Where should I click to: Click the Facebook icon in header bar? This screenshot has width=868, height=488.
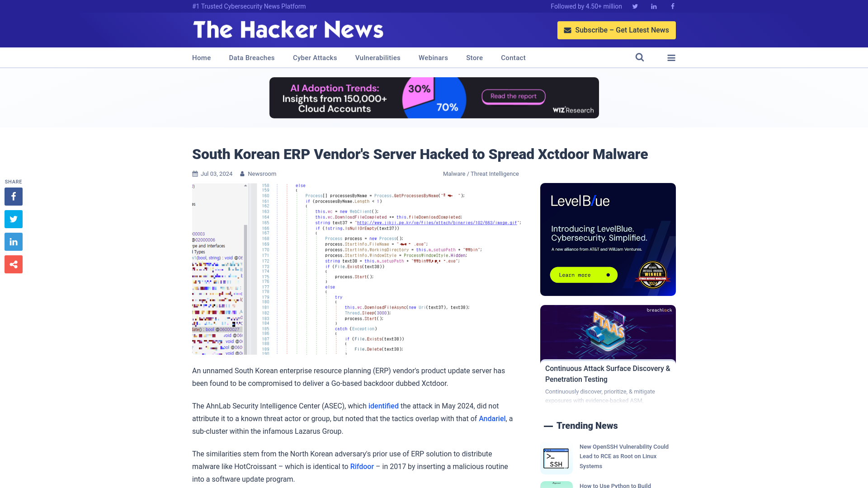[x=672, y=6]
